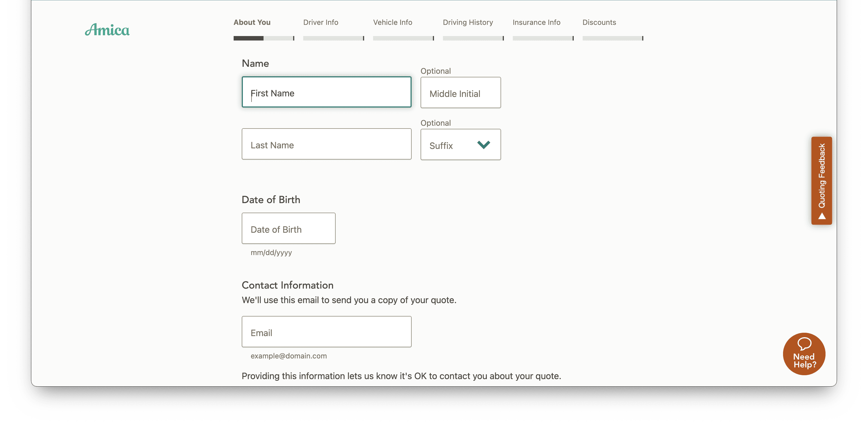Click the Driving History progress bar

(473, 38)
